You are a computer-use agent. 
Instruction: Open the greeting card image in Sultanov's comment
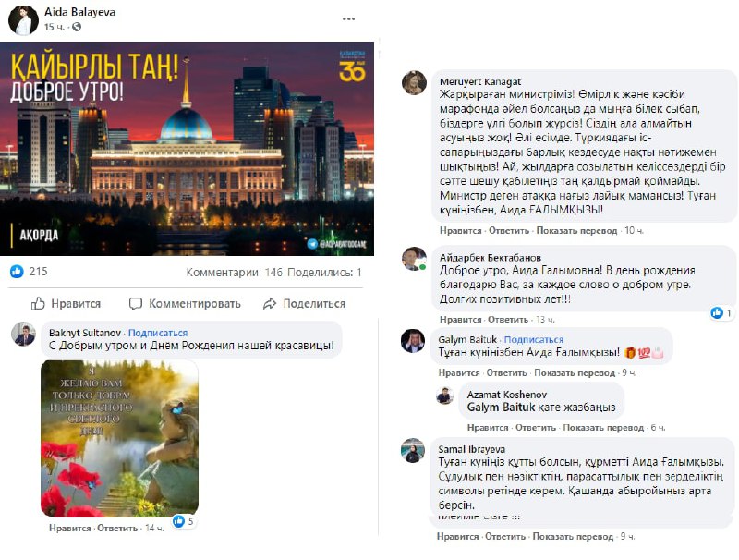119,438
